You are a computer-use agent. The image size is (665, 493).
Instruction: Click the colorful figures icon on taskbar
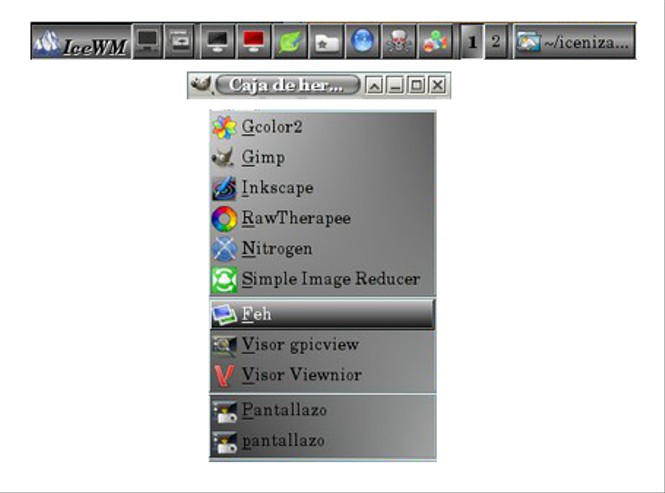435,42
